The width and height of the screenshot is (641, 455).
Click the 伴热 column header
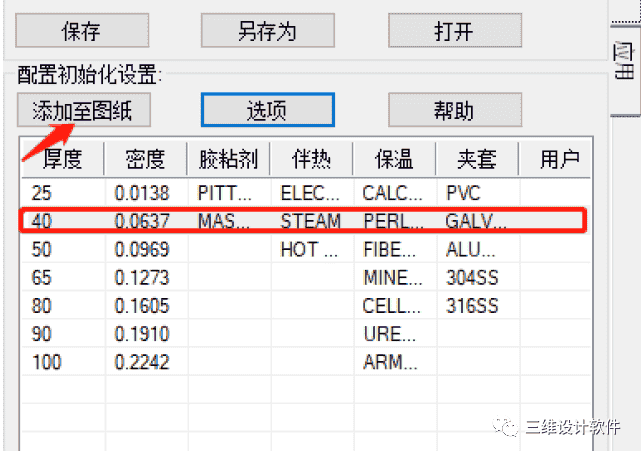pos(312,159)
